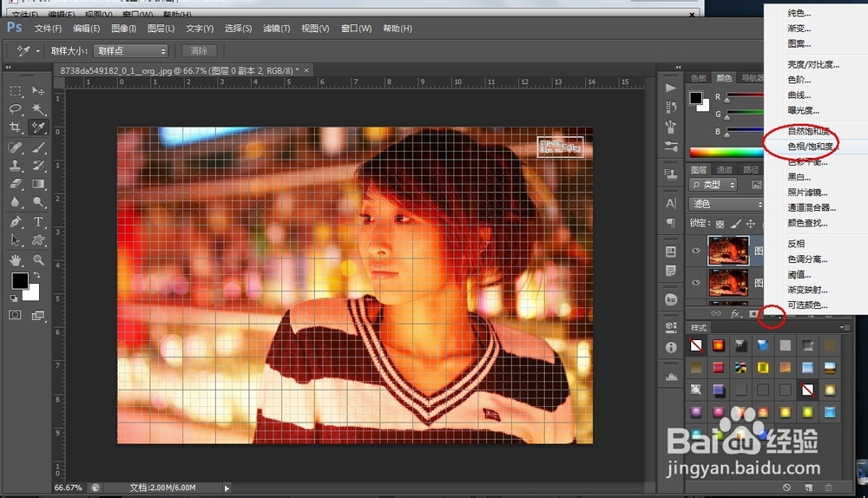Switch to the 通道 tab

tap(724, 169)
